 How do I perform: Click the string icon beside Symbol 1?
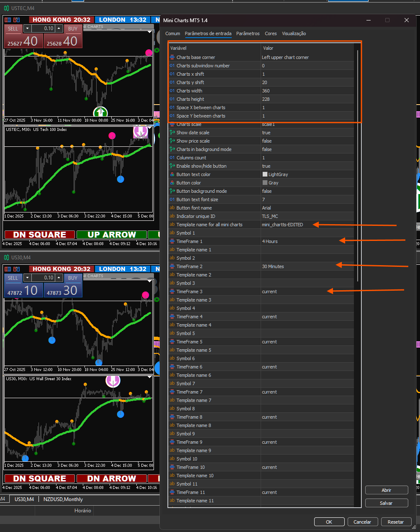pyautogui.click(x=172, y=233)
